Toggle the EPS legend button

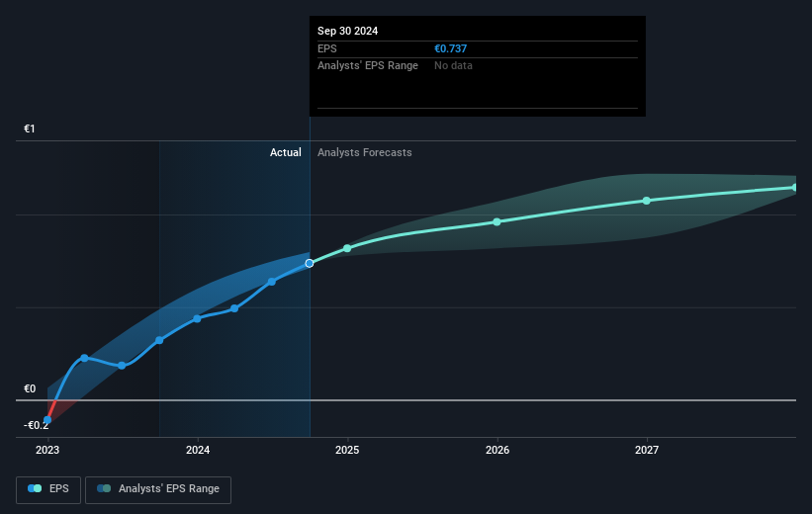48,489
